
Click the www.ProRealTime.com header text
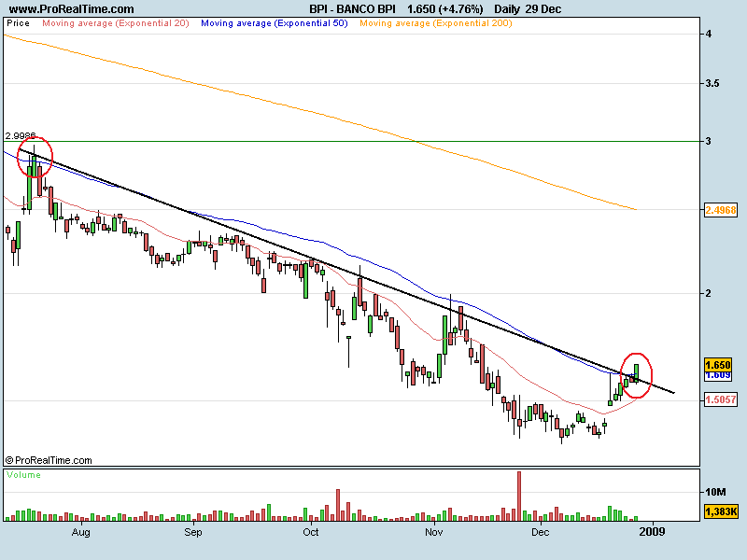[72, 9]
